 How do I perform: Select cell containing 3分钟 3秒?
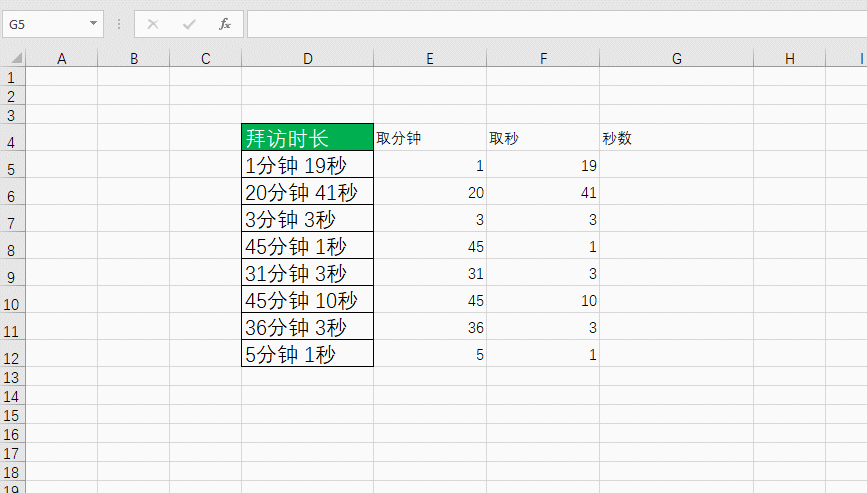307,219
